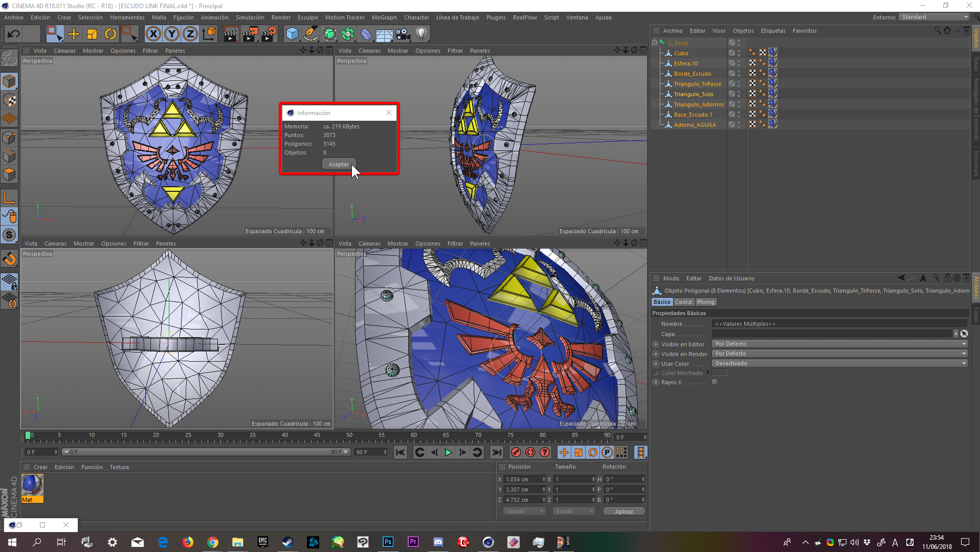Toggle the X axis lock icon
This screenshot has width=980, height=552.
click(153, 34)
